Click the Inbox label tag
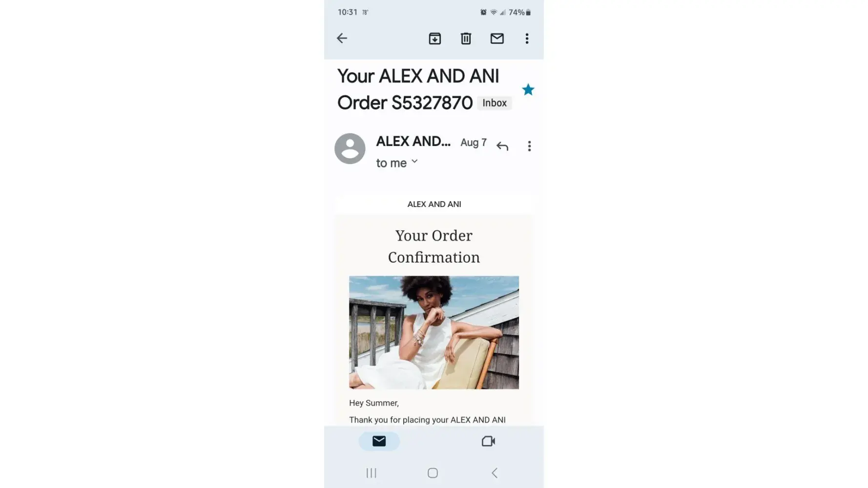Screen dimensions: 868x488 495,103
